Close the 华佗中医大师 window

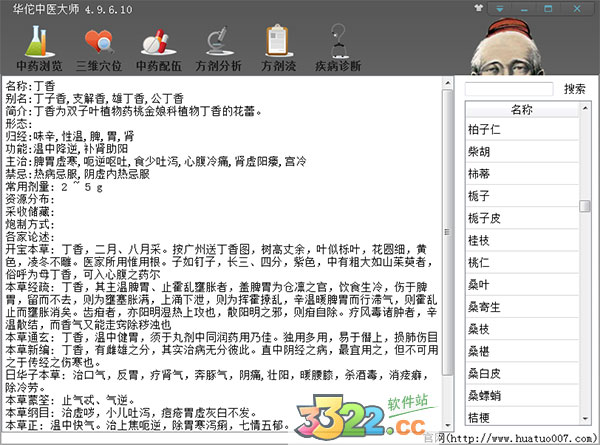577,9
